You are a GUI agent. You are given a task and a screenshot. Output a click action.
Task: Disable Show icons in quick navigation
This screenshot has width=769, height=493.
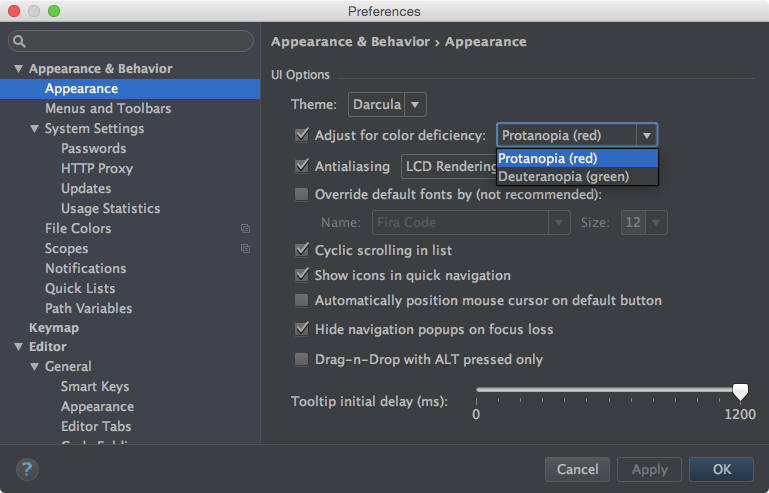tap(302, 275)
